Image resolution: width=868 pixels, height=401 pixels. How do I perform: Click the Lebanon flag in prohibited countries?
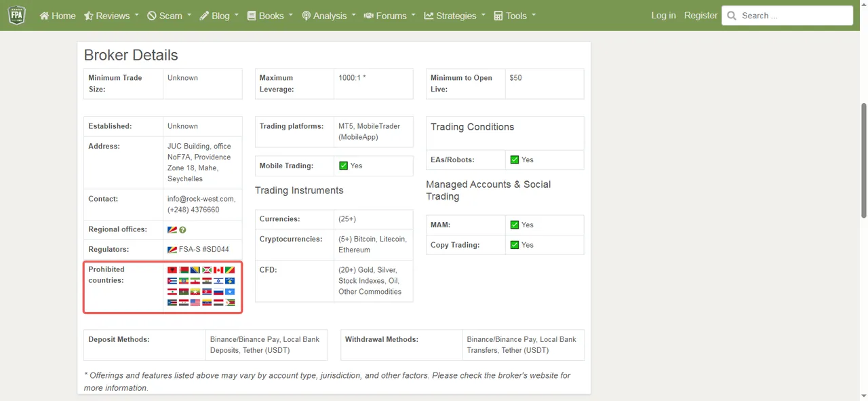tap(172, 292)
